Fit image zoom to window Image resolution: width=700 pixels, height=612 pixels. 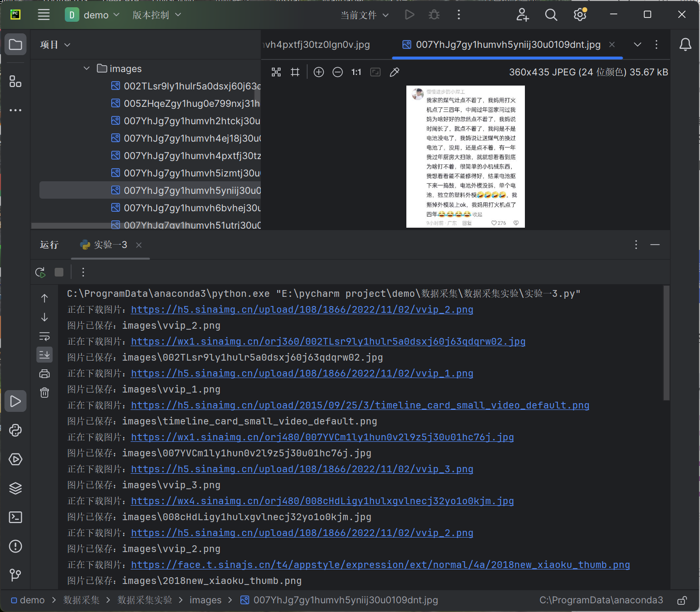click(375, 72)
